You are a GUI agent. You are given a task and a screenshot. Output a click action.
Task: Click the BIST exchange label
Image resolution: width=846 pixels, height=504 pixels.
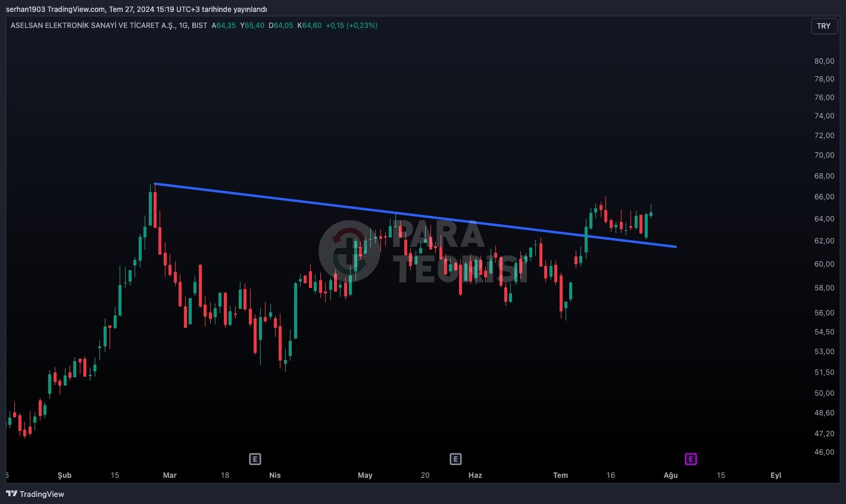(199, 26)
